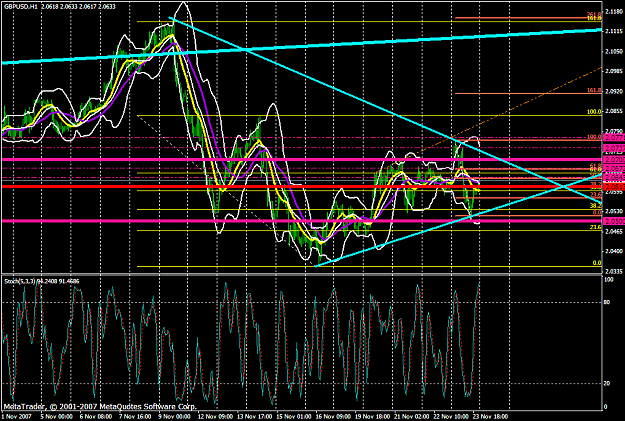Click the 2.0855 price axis label

pos(614,111)
